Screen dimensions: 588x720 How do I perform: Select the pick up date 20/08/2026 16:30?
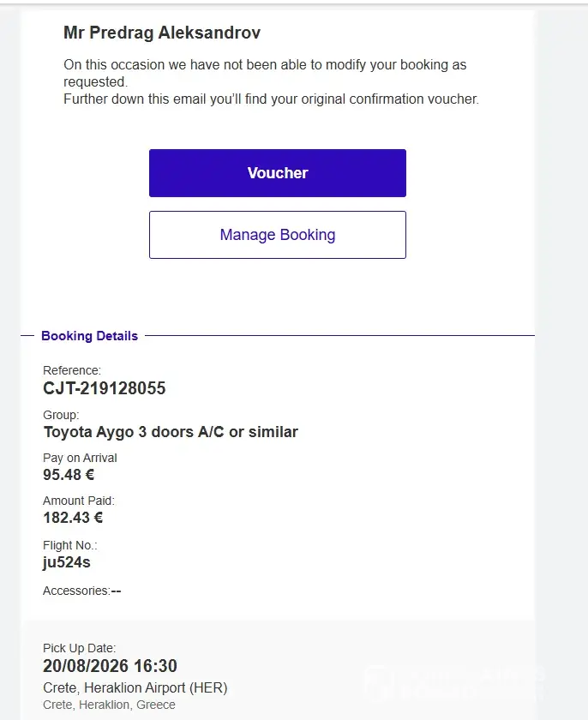pyautogui.click(x=110, y=666)
